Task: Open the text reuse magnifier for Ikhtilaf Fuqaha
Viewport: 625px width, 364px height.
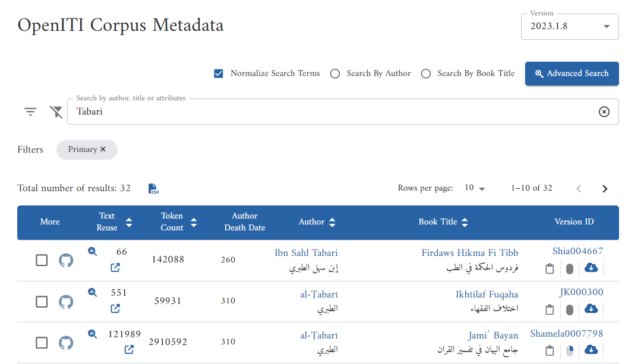Action: [x=92, y=292]
